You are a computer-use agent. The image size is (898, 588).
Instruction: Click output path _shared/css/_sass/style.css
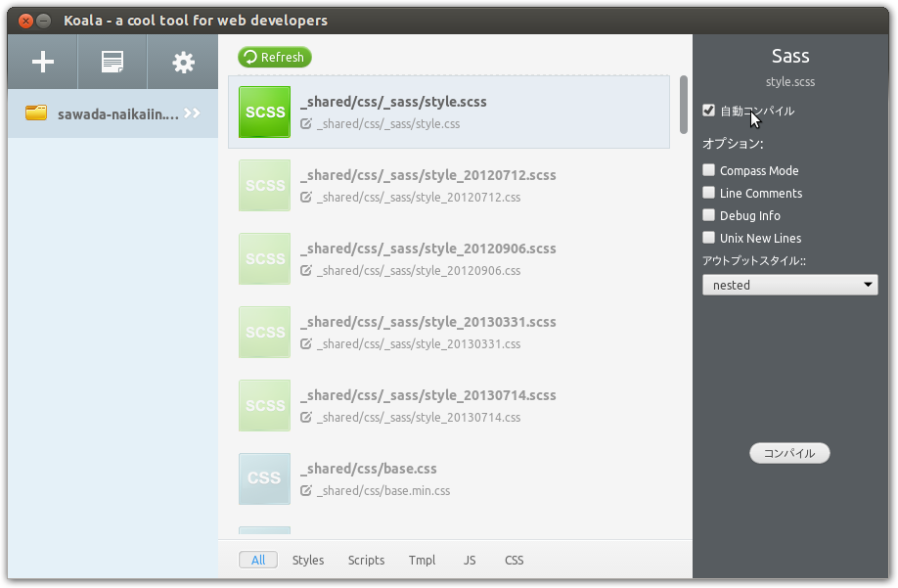pos(388,123)
